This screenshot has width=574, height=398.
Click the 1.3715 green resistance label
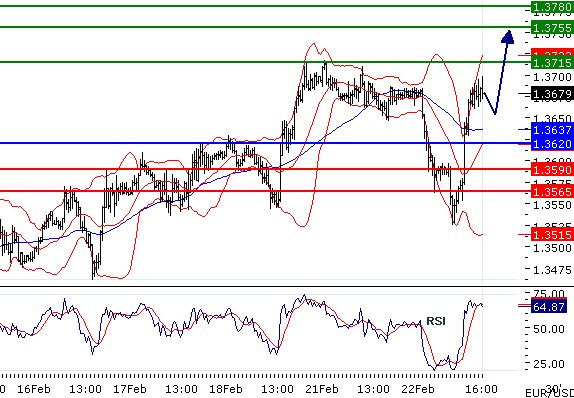tap(552, 63)
